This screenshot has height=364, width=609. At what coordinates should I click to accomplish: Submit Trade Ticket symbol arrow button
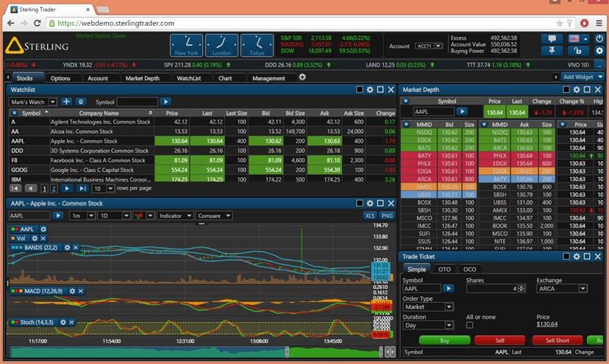tap(449, 288)
